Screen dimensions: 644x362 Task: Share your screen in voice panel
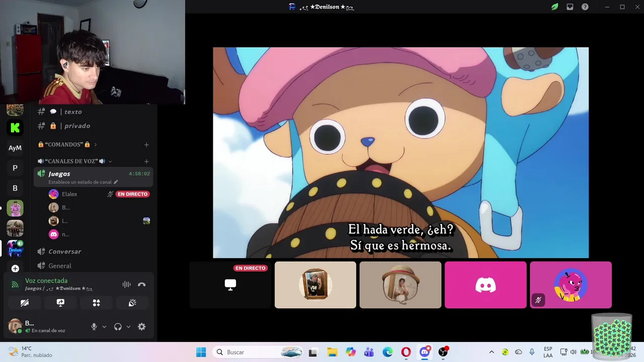point(60,303)
